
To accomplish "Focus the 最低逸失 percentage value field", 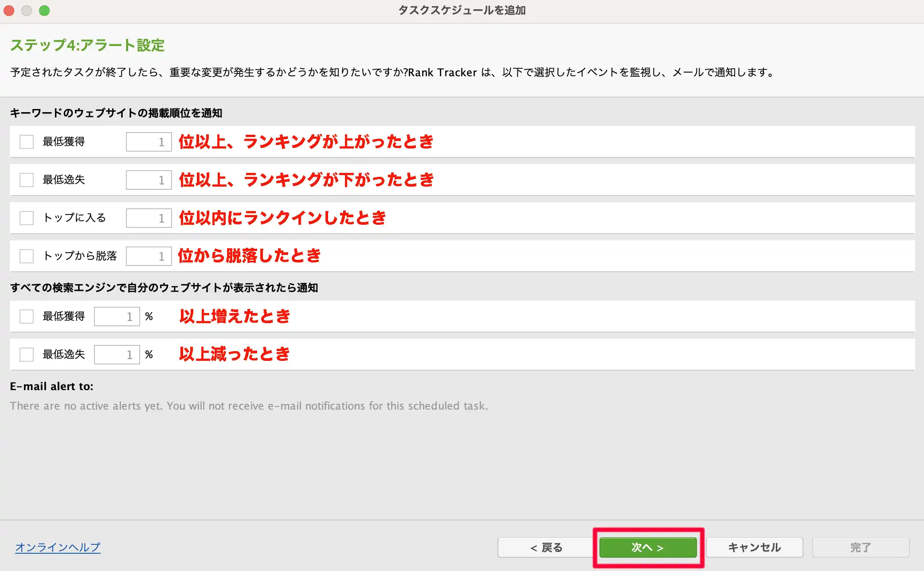I will click(117, 355).
